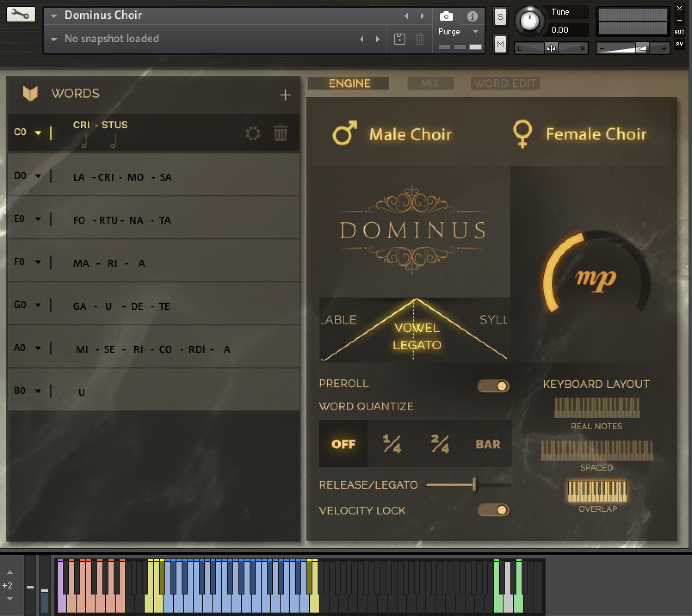Image resolution: width=692 pixels, height=616 pixels.
Task: Switch to the MIX tab
Action: click(x=430, y=83)
